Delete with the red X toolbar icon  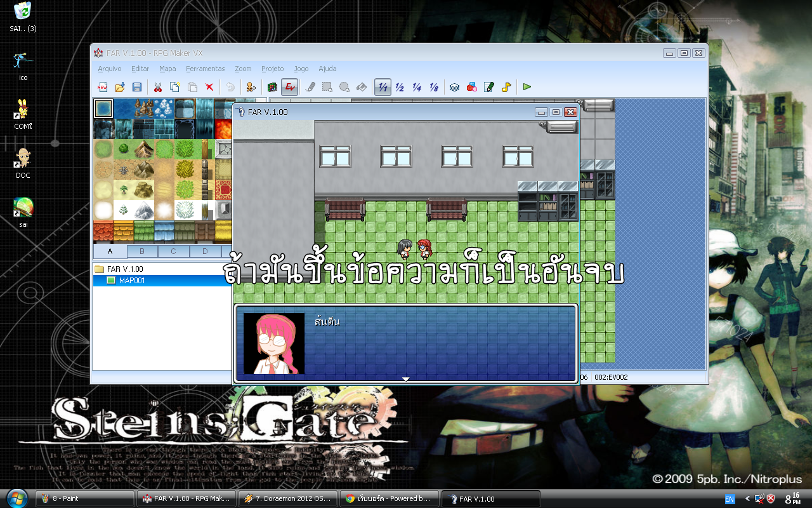[209, 87]
